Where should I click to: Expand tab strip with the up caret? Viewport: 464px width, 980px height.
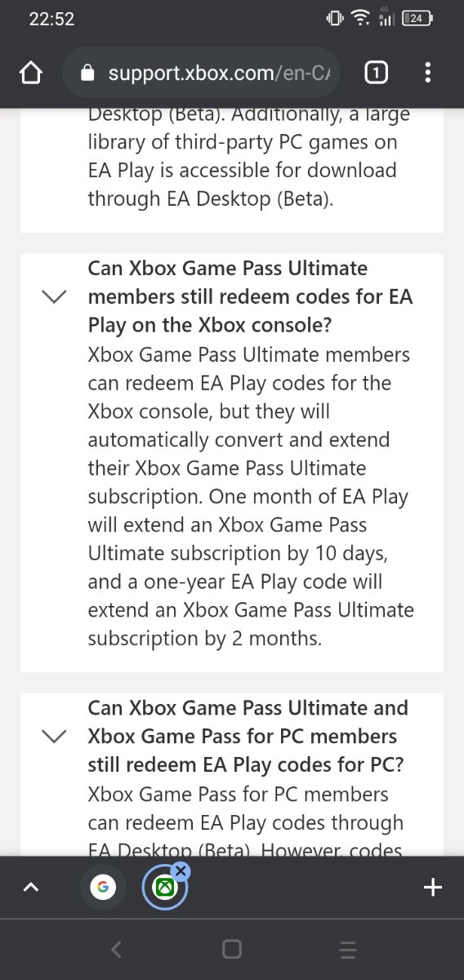point(30,887)
